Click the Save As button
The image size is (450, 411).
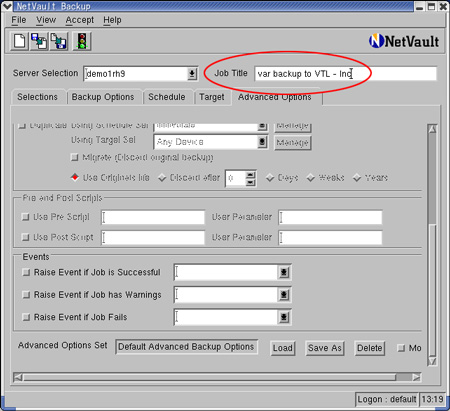(x=325, y=348)
